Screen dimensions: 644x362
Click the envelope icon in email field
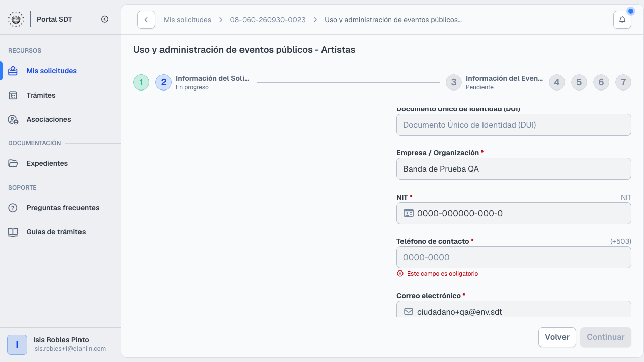point(409,312)
